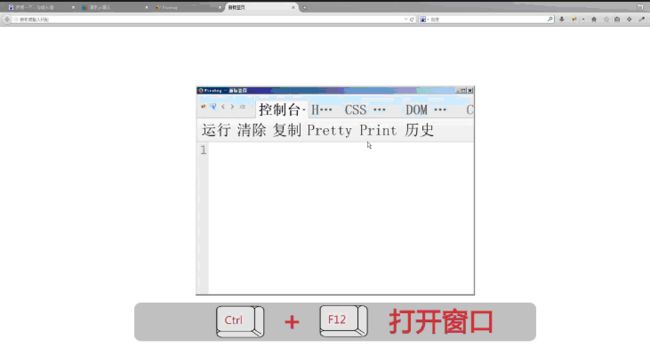Close the active browser tab
This screenshot has height=364, width=650.
(x=293, y=7)
